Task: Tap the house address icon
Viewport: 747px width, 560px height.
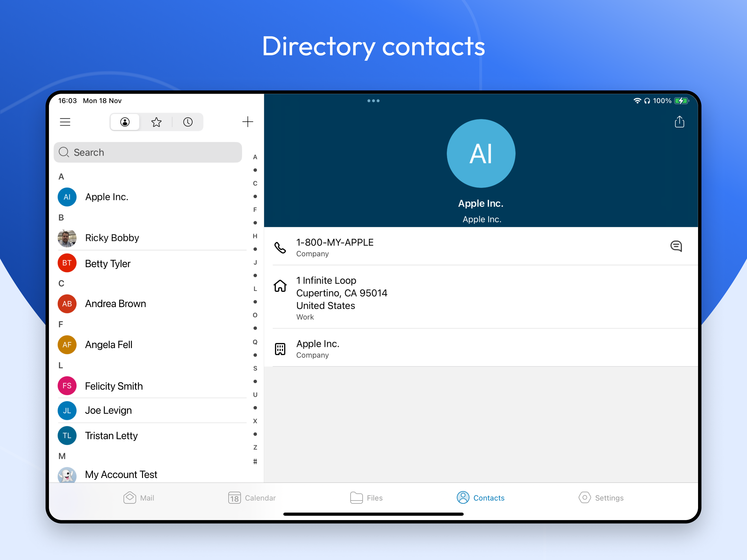Action: 280,286
